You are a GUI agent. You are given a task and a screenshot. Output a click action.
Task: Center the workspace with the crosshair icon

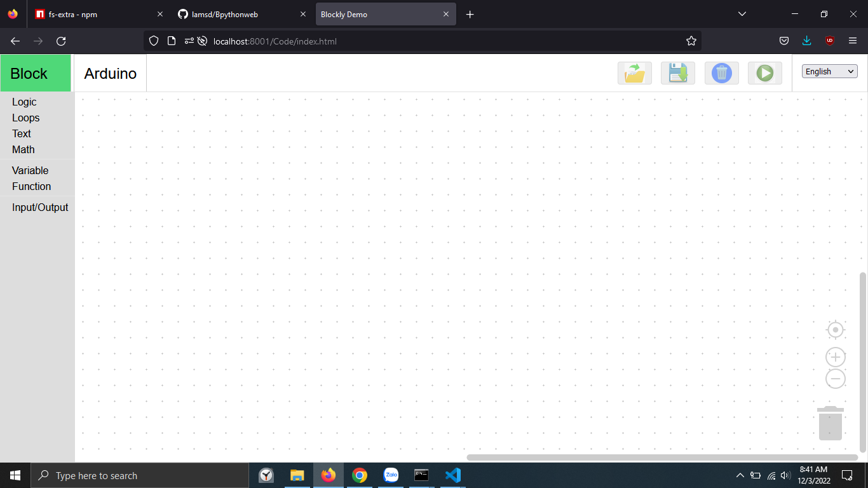pos(836,330)
